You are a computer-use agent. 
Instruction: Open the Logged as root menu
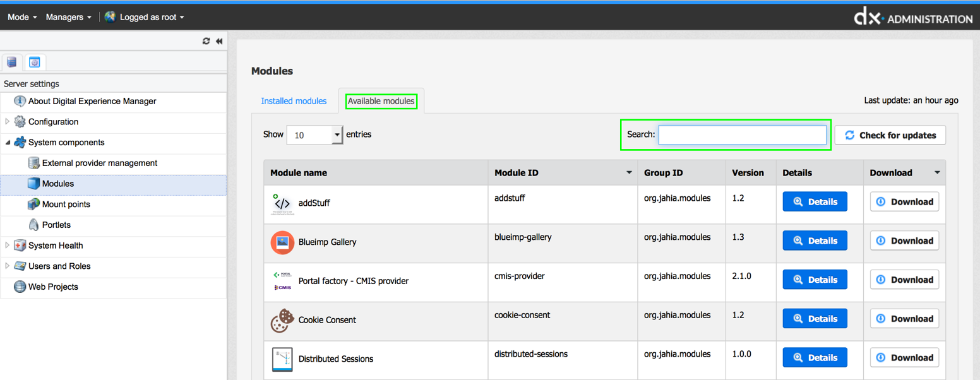pyautogui.click(x=152, y=17)
